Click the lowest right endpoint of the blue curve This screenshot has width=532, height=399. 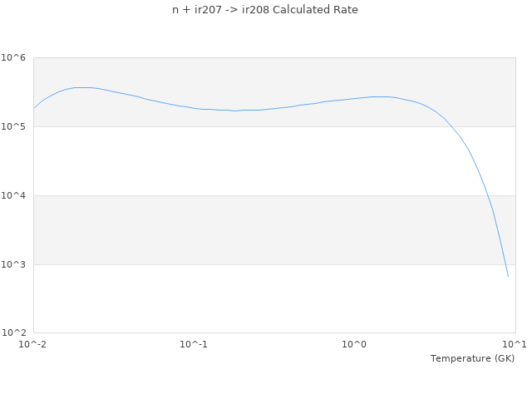pyautogui.click(x=508, y=276)
